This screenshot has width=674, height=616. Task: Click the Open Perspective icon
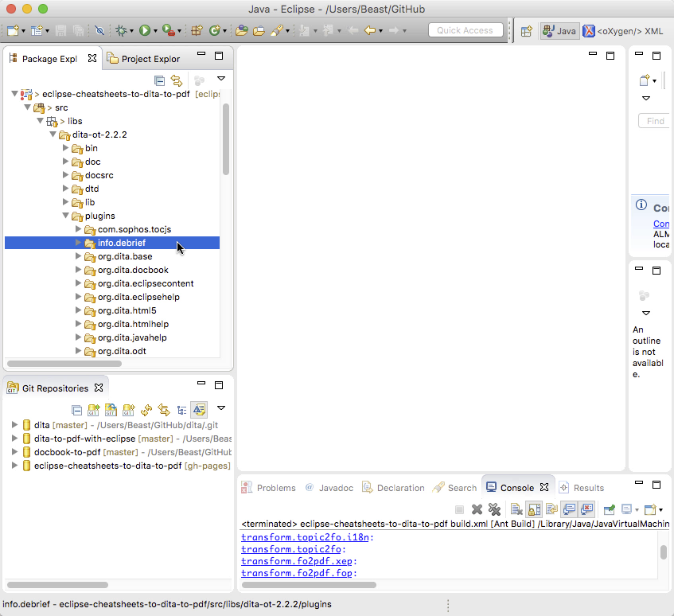[527, 31]
